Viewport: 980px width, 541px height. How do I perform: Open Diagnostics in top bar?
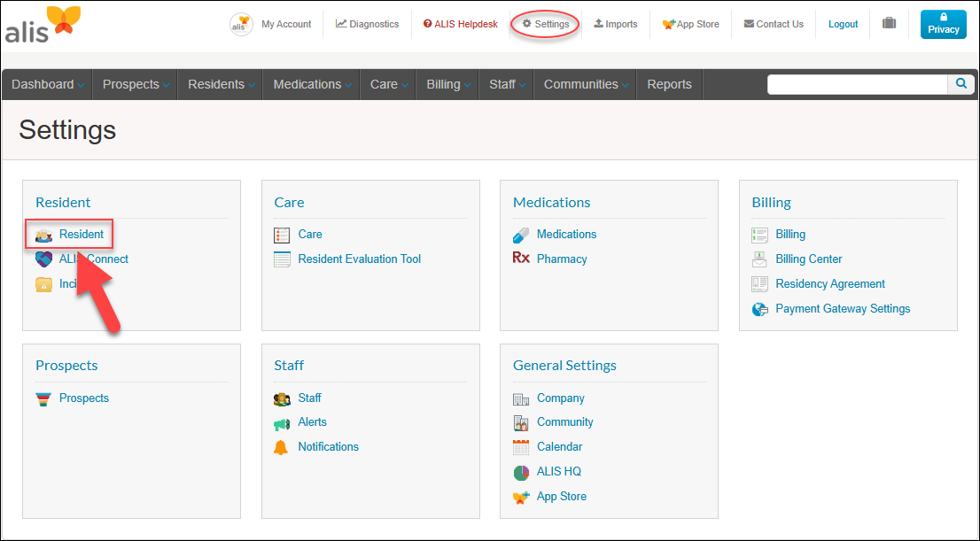click(367, 25)
